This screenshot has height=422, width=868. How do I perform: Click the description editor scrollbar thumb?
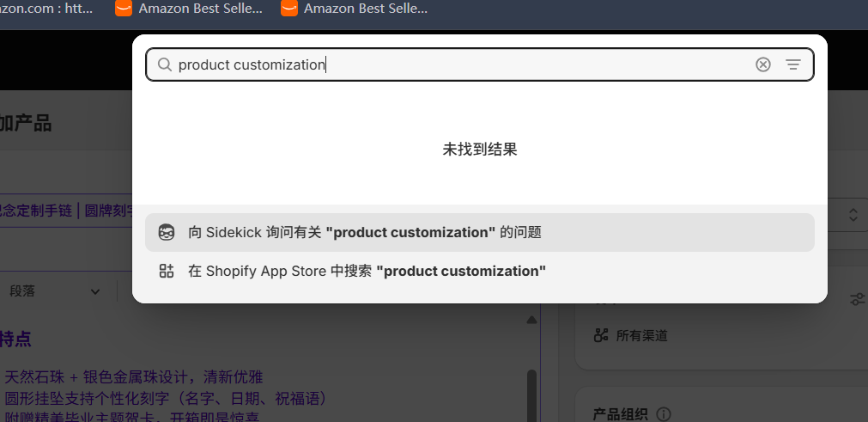(531, 396)
